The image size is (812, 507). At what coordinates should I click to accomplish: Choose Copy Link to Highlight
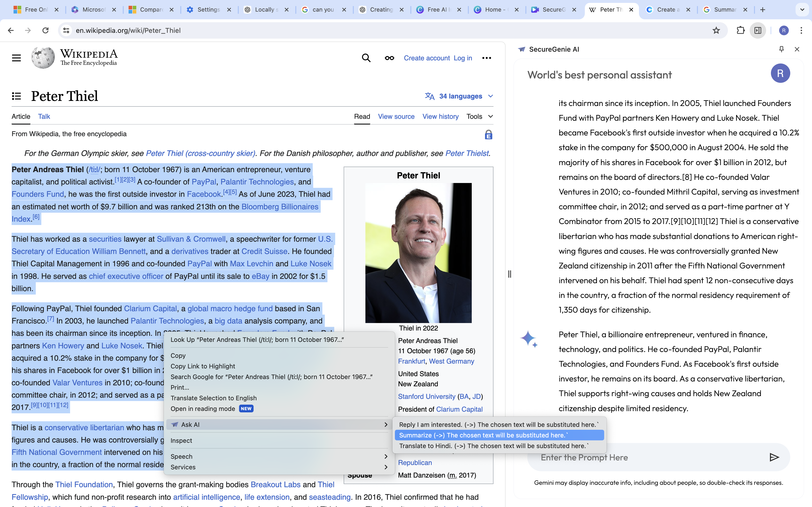click(203, 366)
